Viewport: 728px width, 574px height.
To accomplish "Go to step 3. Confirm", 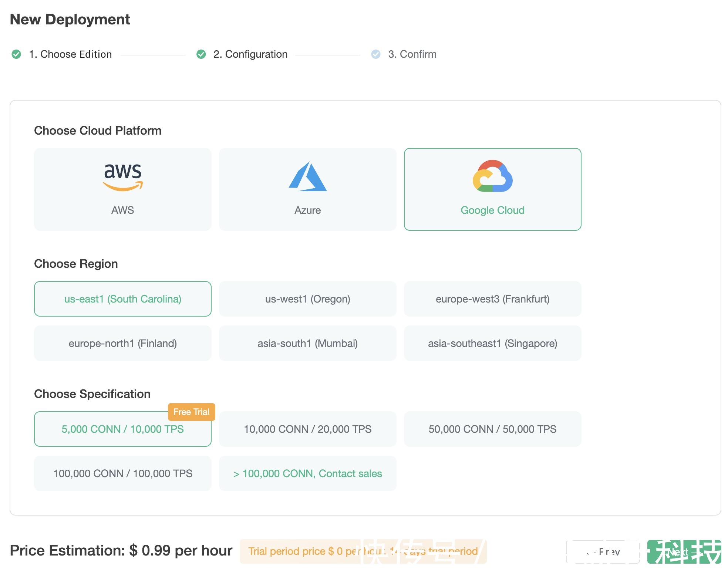I will click(412, 54).
